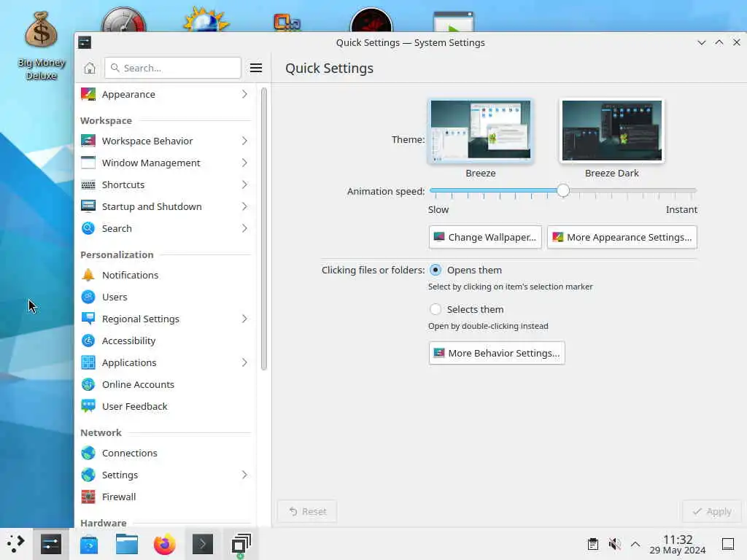Click the Users icon
The width and height of the screenshot is (747, 560).
(88, 297)
